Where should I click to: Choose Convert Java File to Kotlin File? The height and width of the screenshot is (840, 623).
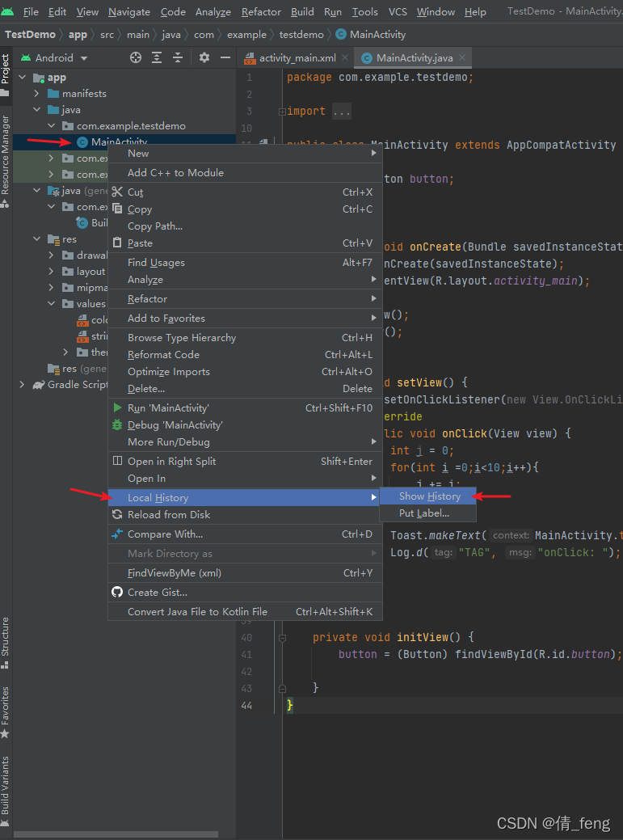245,612
